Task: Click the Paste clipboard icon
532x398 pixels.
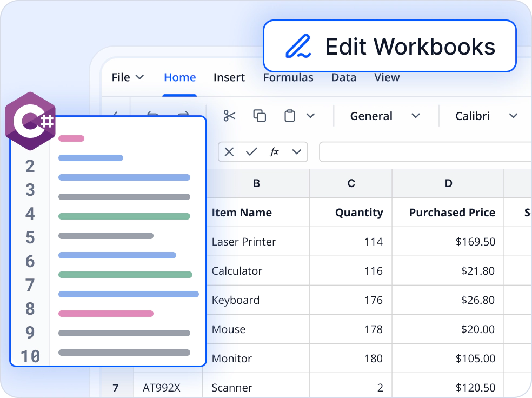Action: pyautogui.click(x=289, y=116)
